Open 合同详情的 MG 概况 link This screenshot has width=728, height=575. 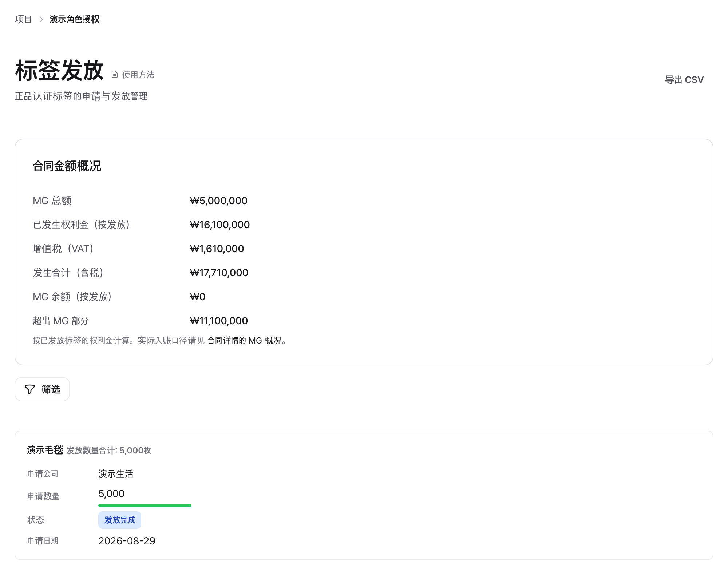pyautogui.click(x=245, y=341)
